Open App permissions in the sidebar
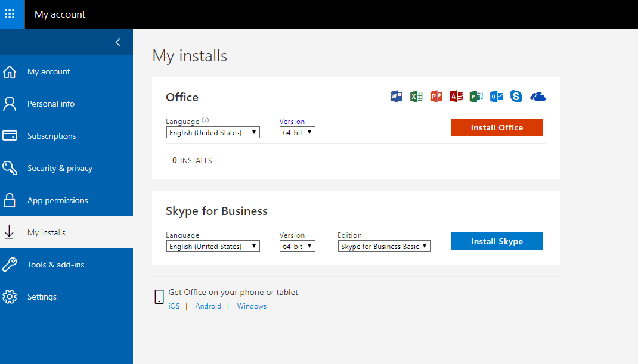 (x=66, y=200)
